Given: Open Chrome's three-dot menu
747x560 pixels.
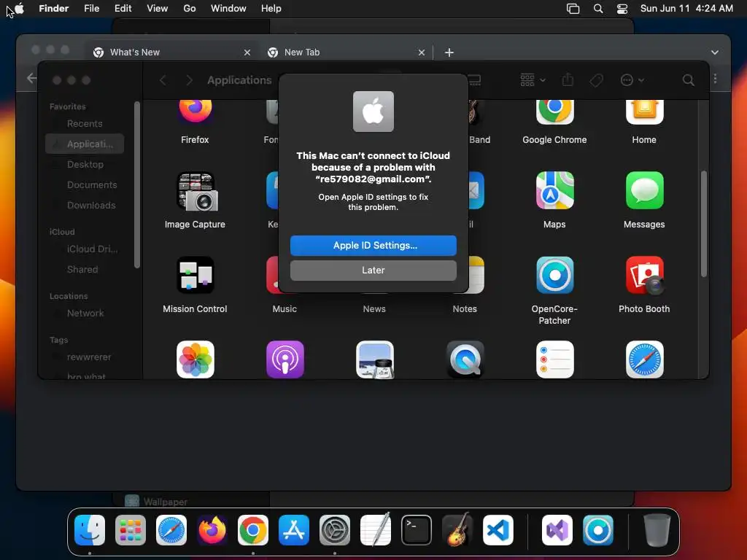Looking at the screenshot, I should (x=715, y=79).
